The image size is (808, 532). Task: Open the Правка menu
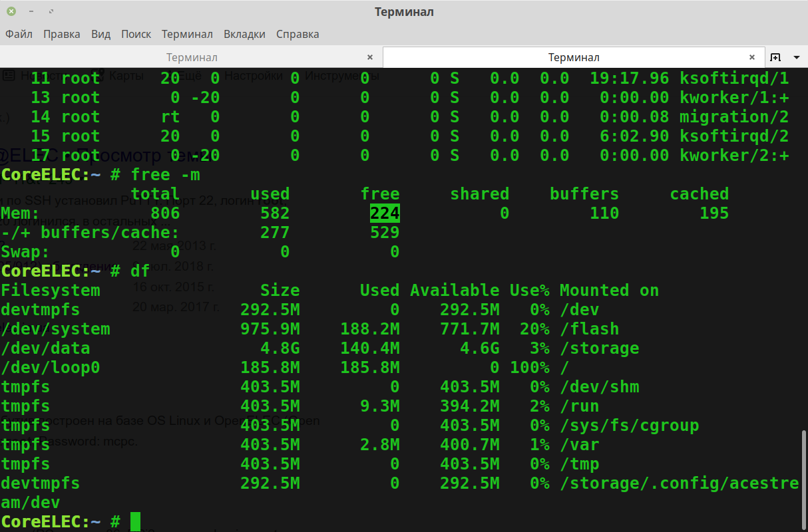(62, 34)
